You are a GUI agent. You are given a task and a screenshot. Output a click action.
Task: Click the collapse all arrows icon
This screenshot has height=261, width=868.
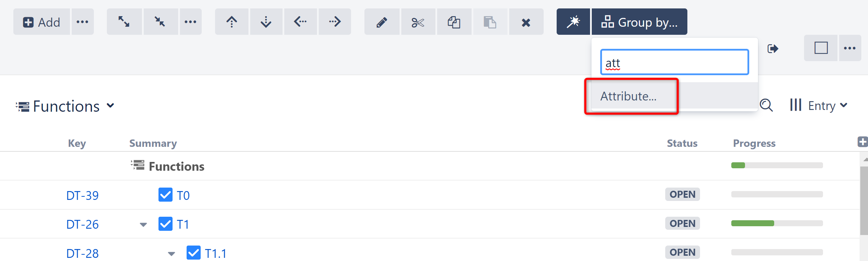[x=160, y=22]
